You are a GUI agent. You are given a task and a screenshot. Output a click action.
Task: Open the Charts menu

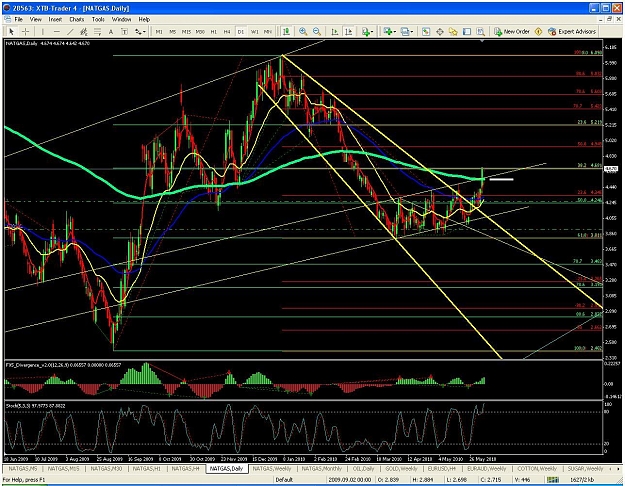click(77, 19)
